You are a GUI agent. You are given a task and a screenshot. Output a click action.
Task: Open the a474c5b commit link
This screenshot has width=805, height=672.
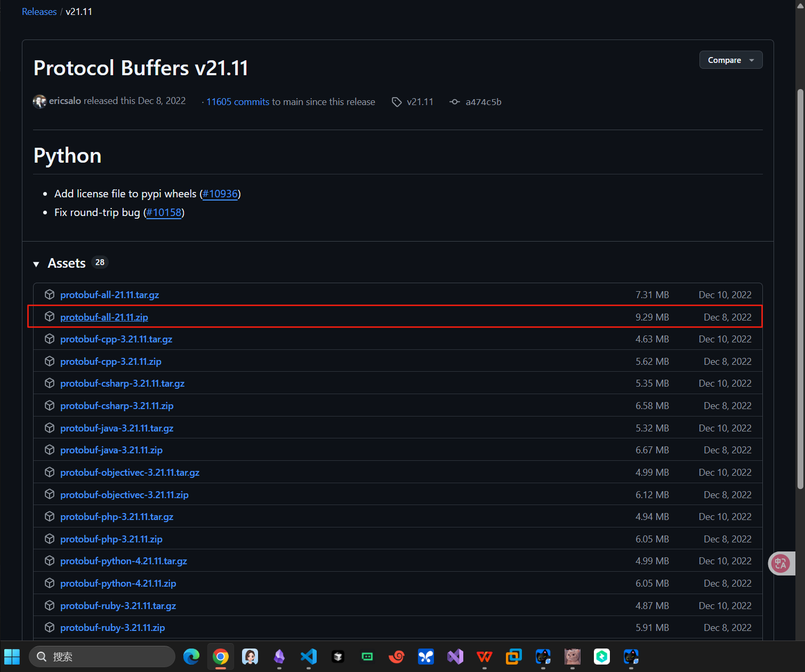click(x=483, y=102)
